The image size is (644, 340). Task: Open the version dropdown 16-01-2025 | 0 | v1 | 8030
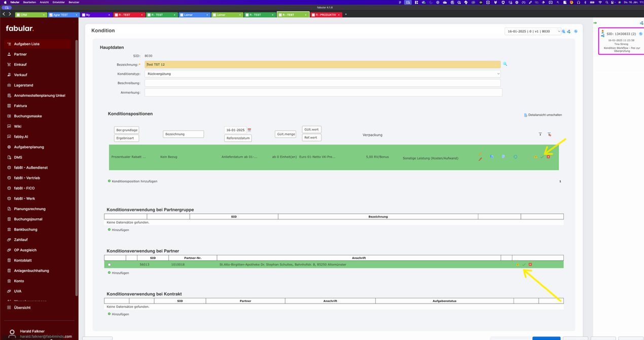[532, 31]
